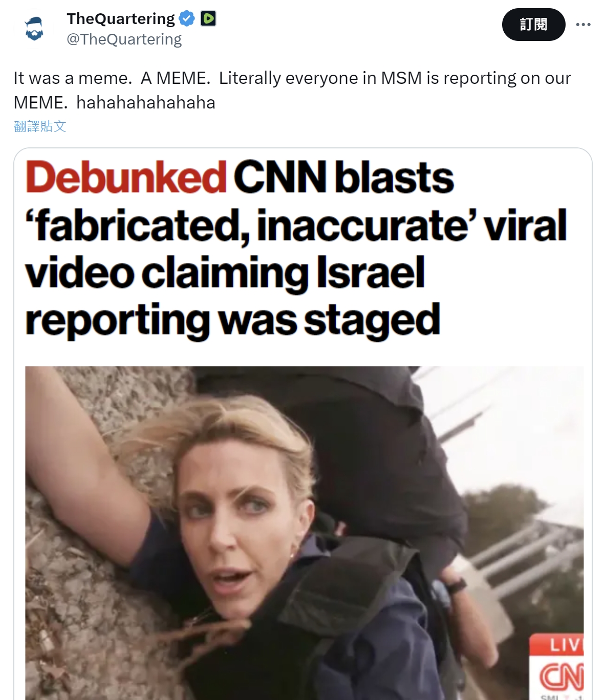The width and height of the screenshot is (605, 700).
Task: Click the tweet text about the meme
Action: (x=292, y=90)
